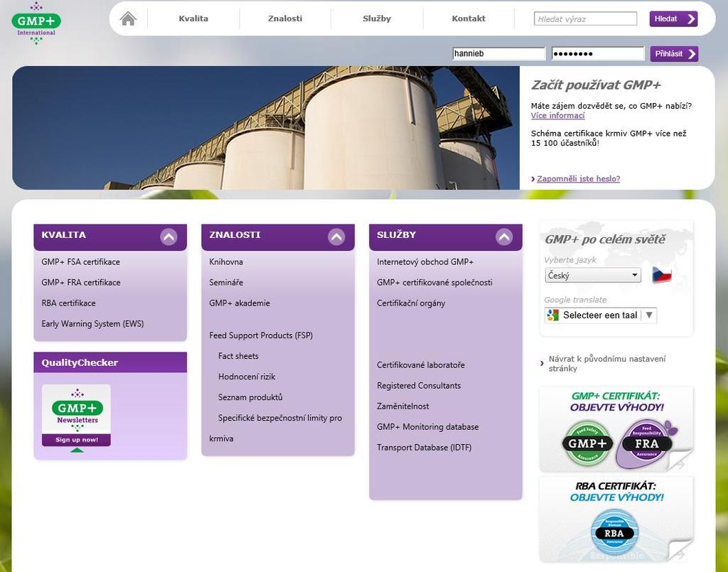The height and width of the screenshot is (572, 728).
Task: Open the Zaměnitelnost link
Action: coord(402,406)
